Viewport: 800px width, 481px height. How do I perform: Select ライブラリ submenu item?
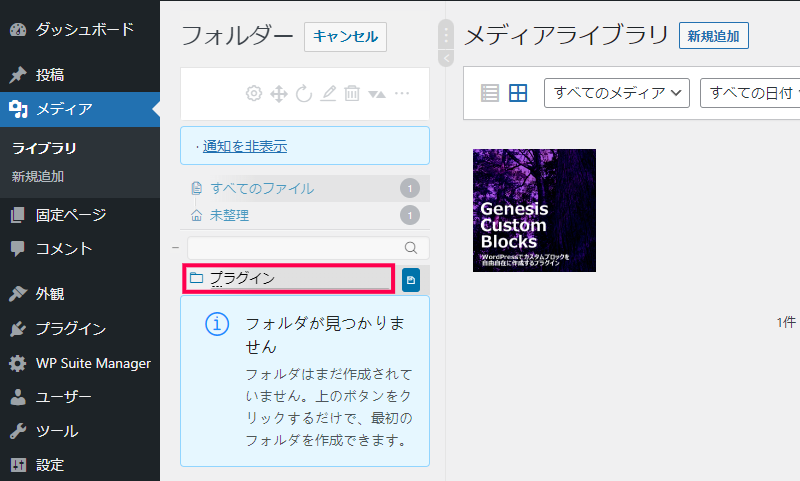[44, 148]
